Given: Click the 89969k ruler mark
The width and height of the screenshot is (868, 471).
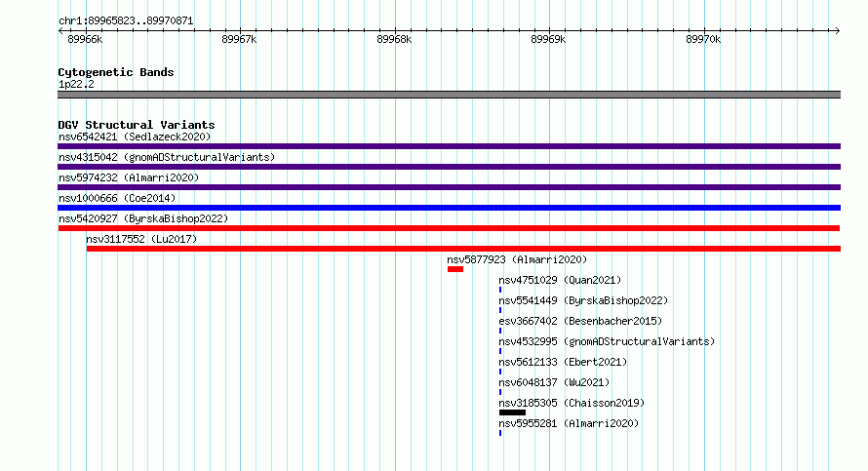Looking at the screenshot, I should (548, 39).
